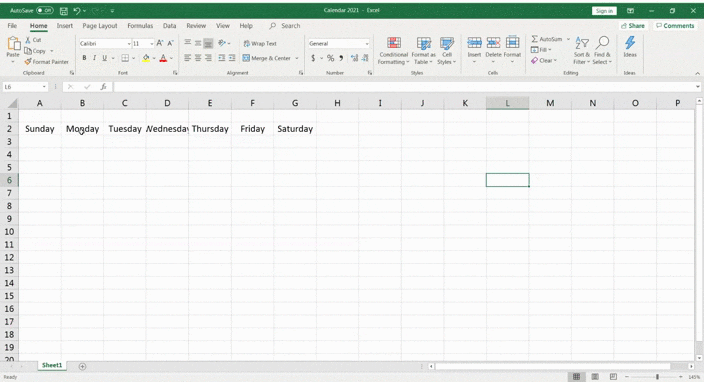Center text horizontally in the cell
Image resolution: width=704 pixels, height=382 pixels.
coord(198,58)
